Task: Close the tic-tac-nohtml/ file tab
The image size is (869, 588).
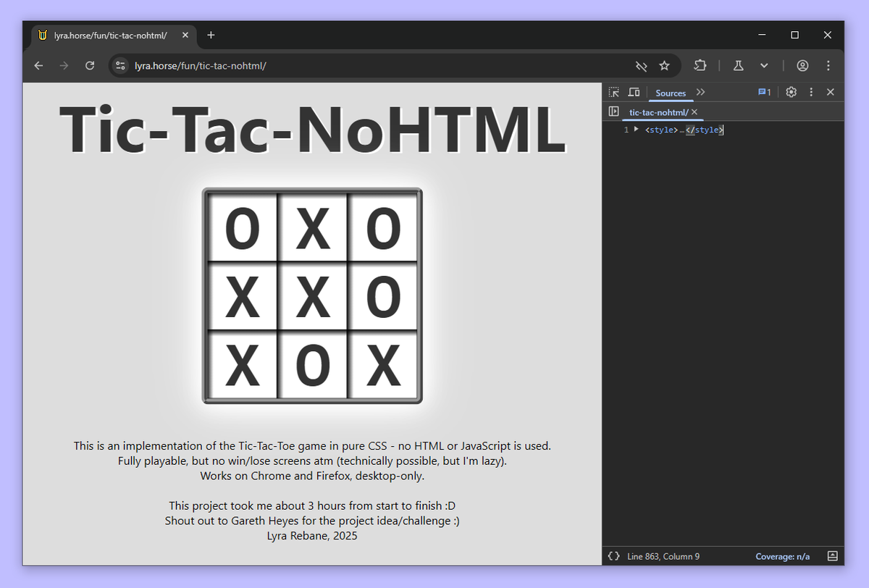Action: point(694,112)
